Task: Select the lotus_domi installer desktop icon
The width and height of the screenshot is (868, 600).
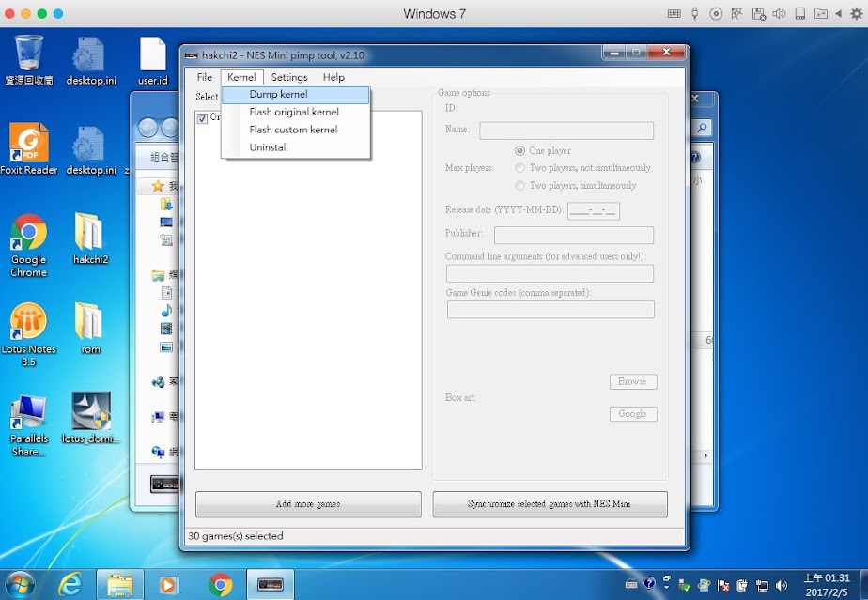Action: pyautogui.click(x=91, y=419)
